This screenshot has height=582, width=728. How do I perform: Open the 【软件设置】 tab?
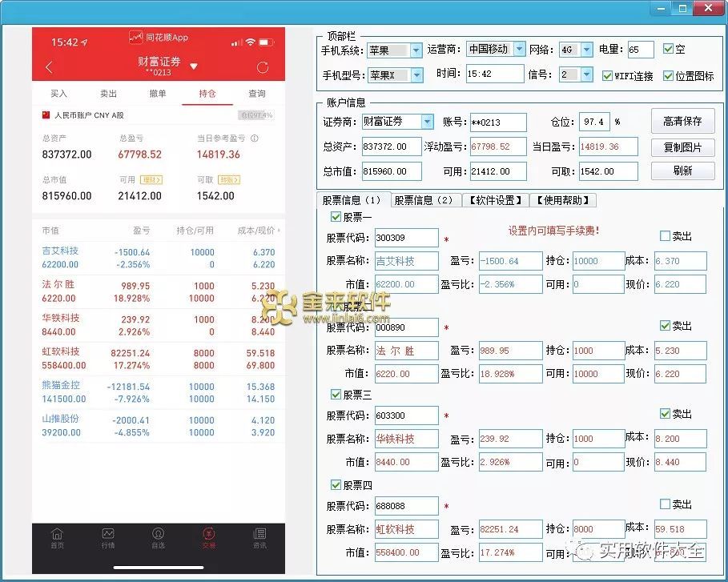coord(495,200)
